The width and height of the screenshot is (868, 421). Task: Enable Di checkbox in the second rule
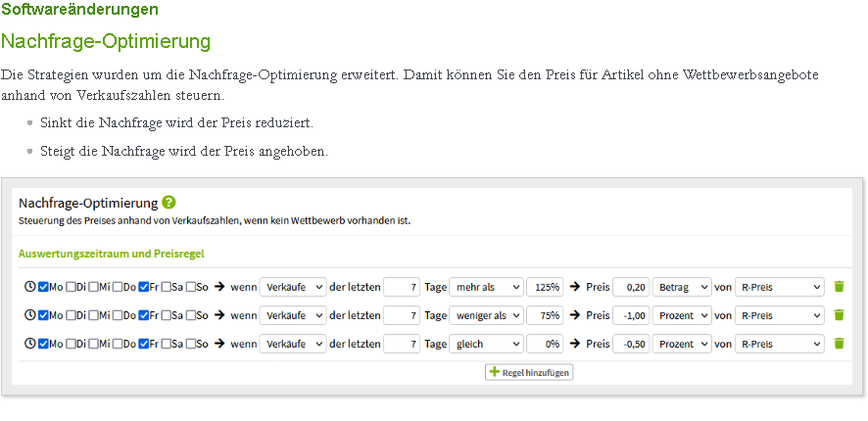71,315
